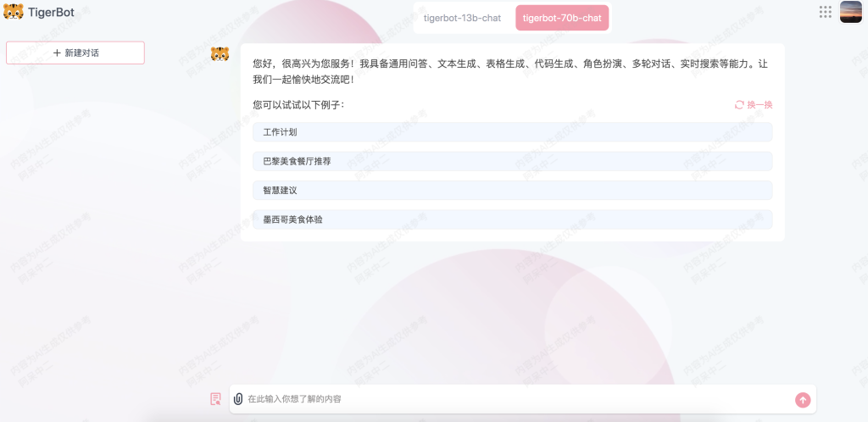Choose the 墨西哥美食体验 example prompt
The width and height of the screenshot is (868, 422).
(512, 219)
